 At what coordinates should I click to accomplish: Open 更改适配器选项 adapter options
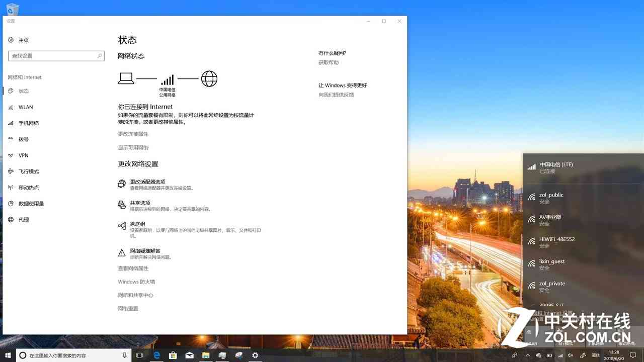tap(156, 185)
